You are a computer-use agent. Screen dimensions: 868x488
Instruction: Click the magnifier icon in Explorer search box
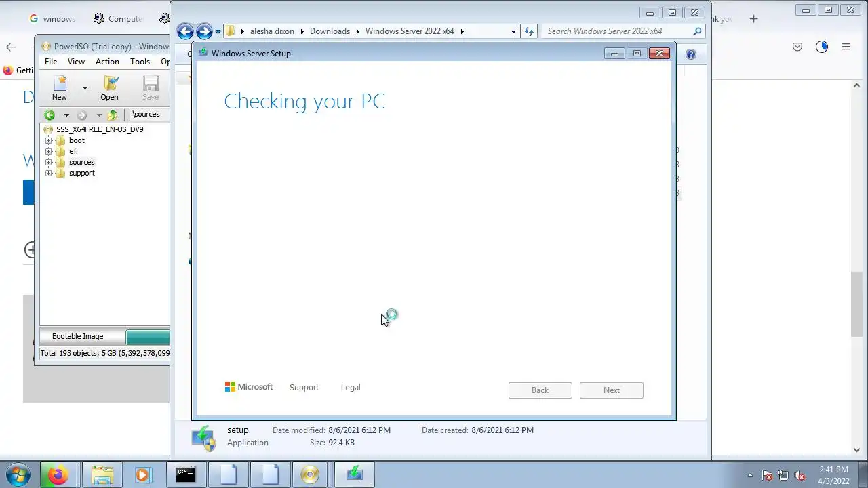coord(697,31)
